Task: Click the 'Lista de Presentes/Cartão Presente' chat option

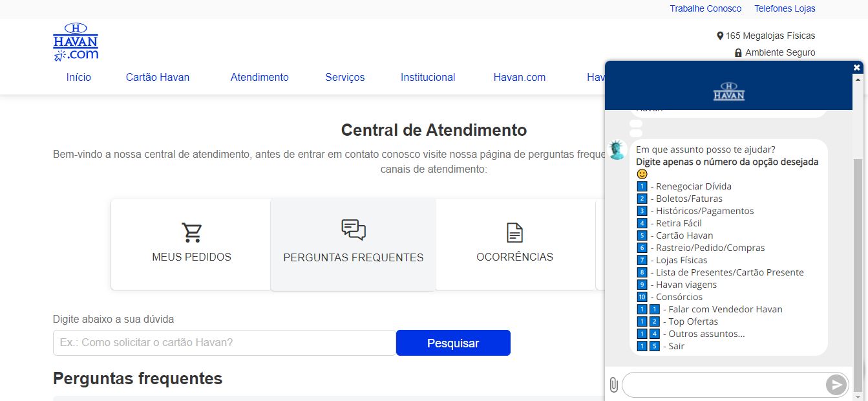Action: [x=730, y=272]
